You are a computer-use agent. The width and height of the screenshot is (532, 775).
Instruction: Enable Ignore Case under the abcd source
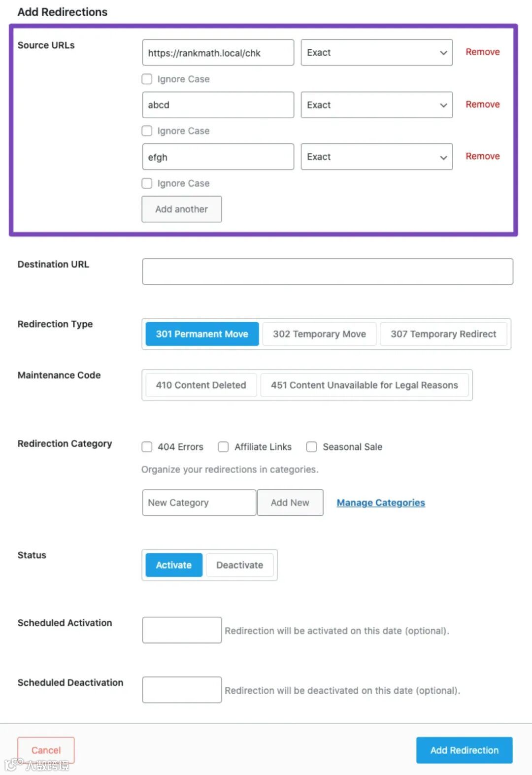pyautogui.click(x=147, y=131)
